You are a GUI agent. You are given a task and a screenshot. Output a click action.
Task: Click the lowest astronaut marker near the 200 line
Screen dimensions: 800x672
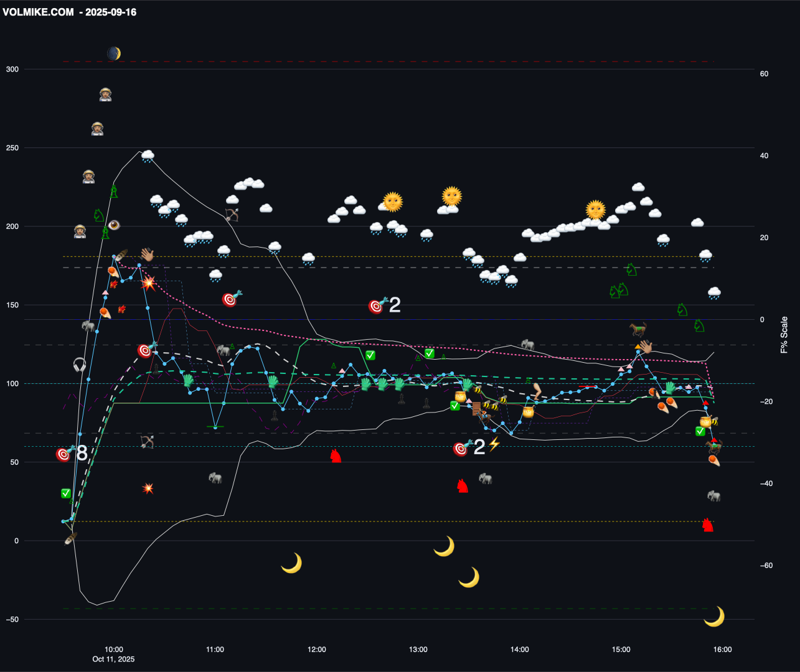[x=80, y=232]
